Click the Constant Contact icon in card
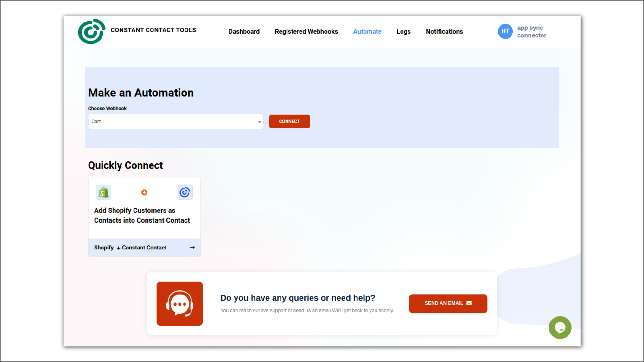 pos(185,192)
